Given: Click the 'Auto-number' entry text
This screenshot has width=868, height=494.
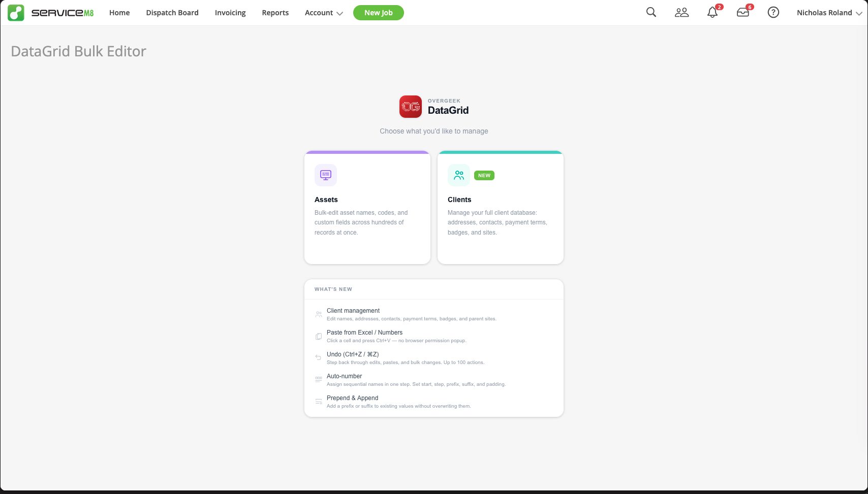Looking at the screenshot, I should [x=344, y=376].
